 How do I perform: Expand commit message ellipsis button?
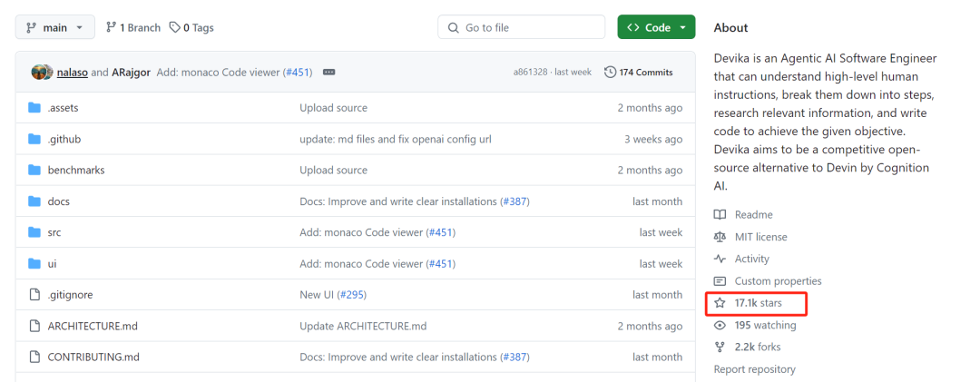click(329, 72)
